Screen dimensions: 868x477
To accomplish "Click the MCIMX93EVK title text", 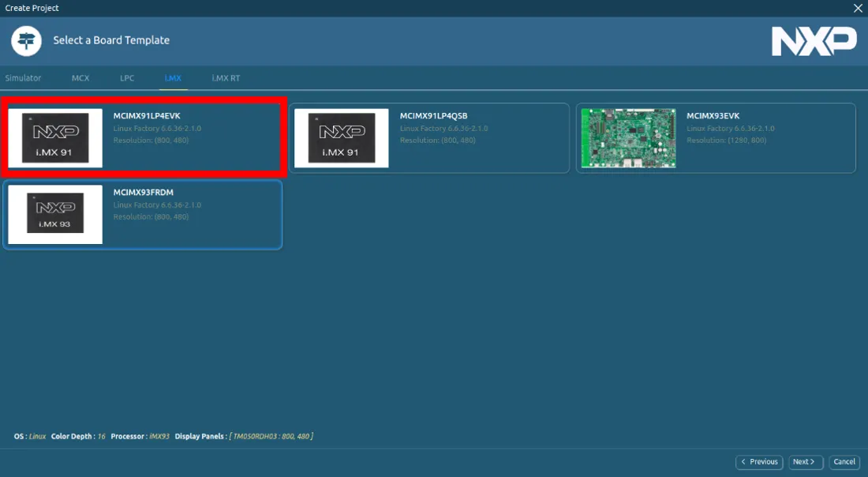I will pos(713,116).
